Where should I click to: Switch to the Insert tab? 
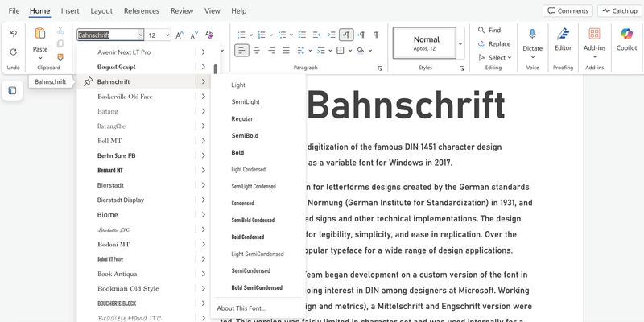[x=70, y=11]
